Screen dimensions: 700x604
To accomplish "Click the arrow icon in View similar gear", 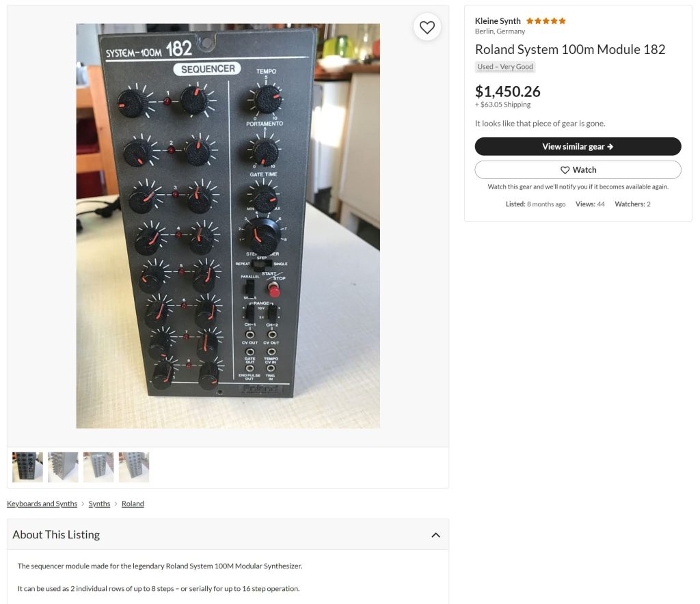I will tap(610, 146).
